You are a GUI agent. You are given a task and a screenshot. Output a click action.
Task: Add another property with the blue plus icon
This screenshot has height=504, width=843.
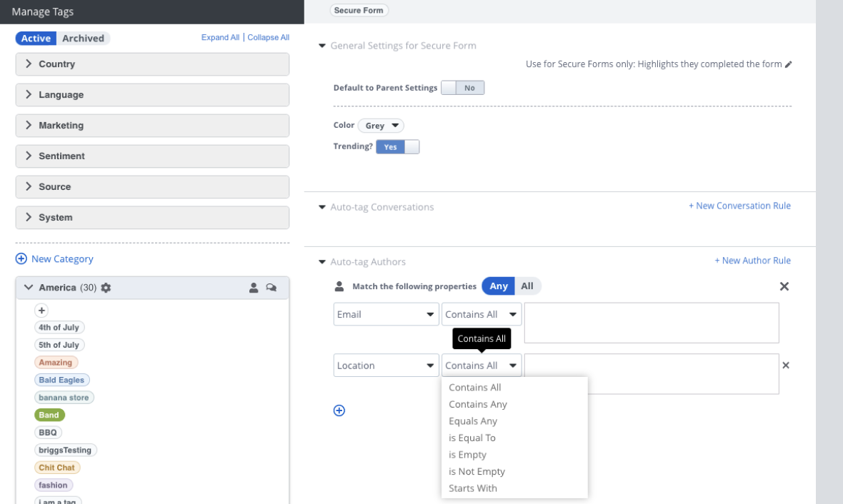coord(339,410)
